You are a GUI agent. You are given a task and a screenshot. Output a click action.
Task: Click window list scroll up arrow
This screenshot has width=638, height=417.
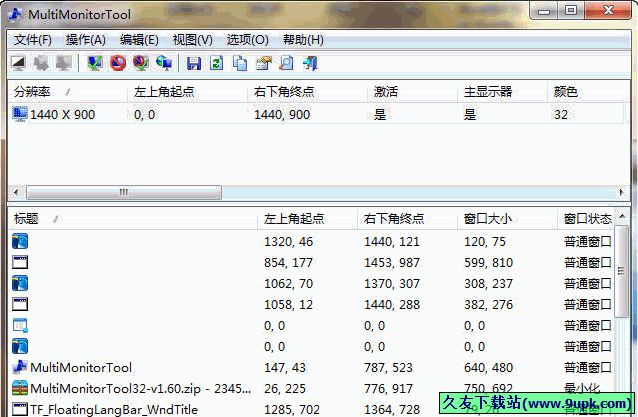[622, 216]
